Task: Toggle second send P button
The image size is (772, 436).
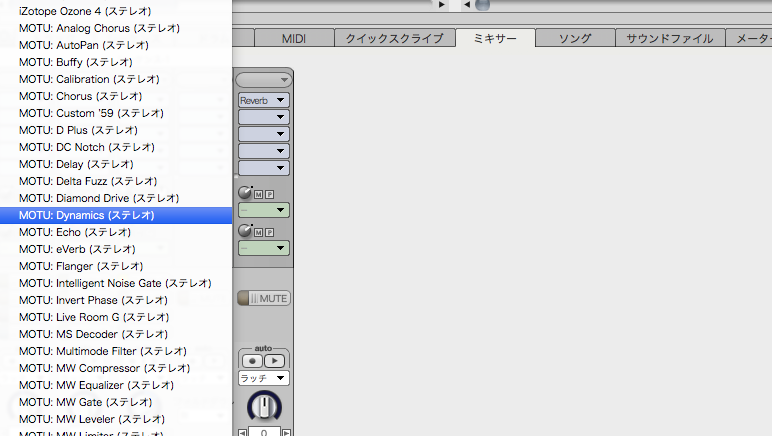Action: pyautogui.click(x=270, y=233)
